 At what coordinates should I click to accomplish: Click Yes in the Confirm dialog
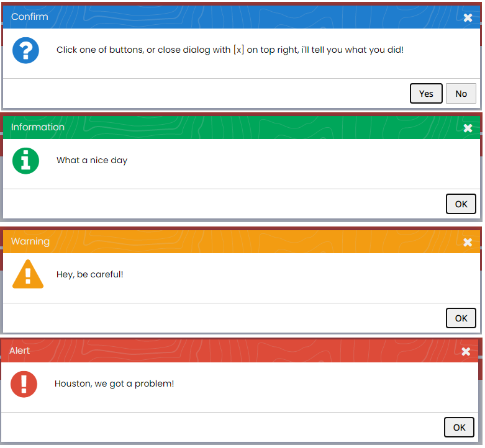point(426,93)
